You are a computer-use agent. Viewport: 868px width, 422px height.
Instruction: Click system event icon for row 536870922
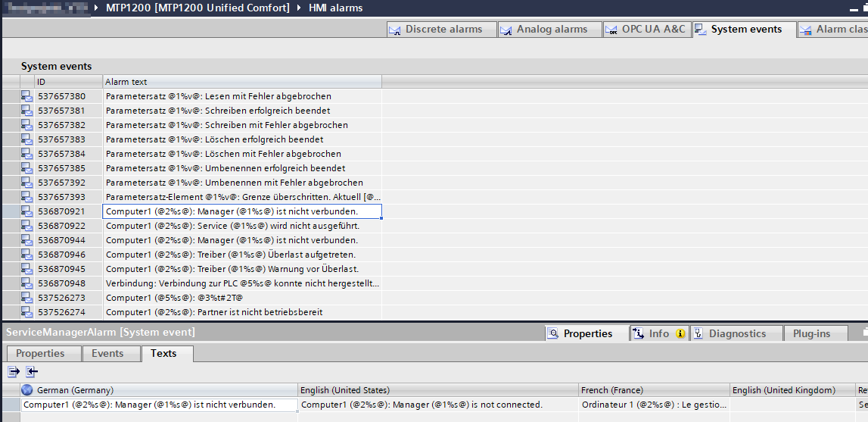26,226
